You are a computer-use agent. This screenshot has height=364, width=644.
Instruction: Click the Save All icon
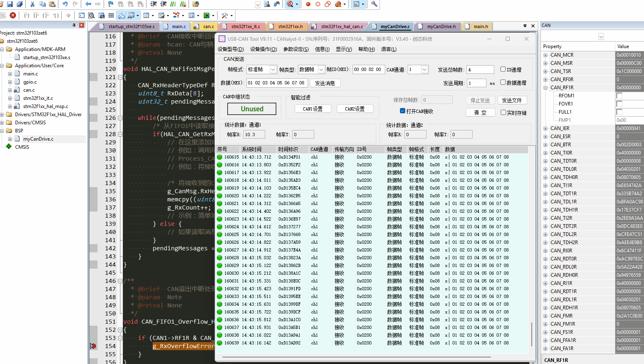19,4
